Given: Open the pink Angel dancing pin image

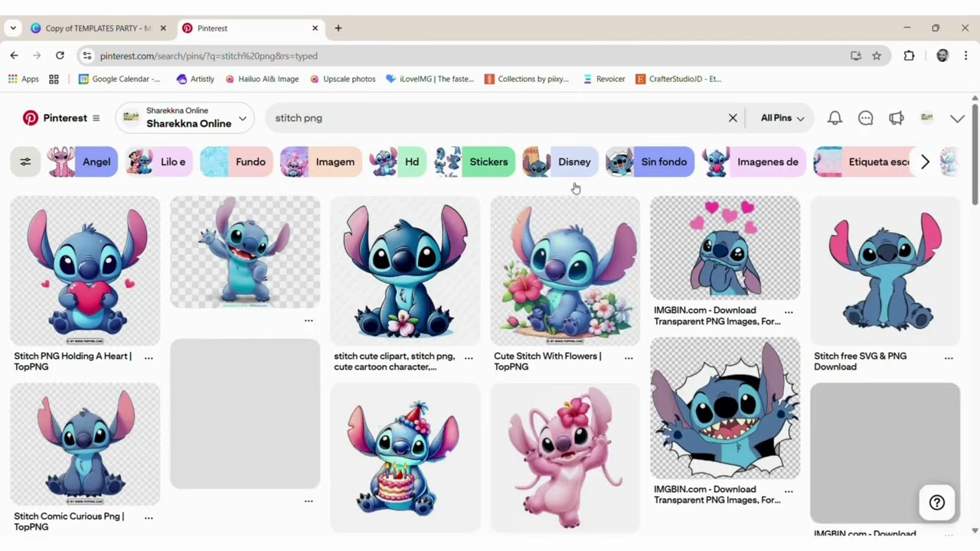Looking at the screenshot, I should point(565,458).
